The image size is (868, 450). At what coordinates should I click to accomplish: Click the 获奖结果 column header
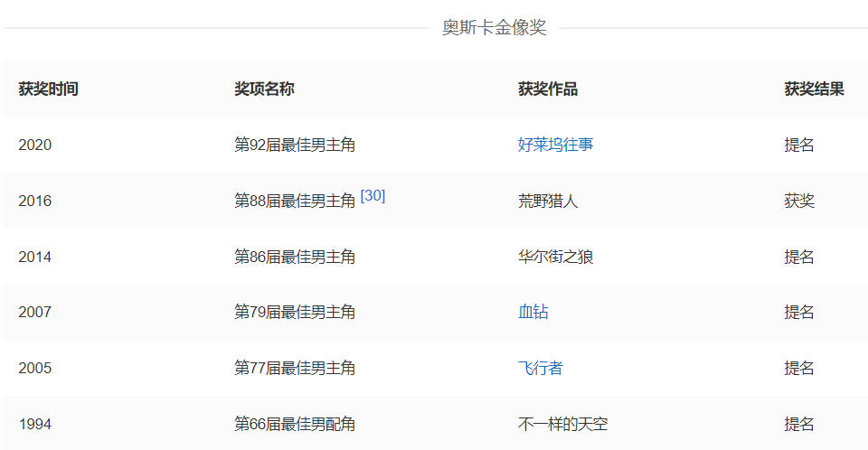[814, 89]
